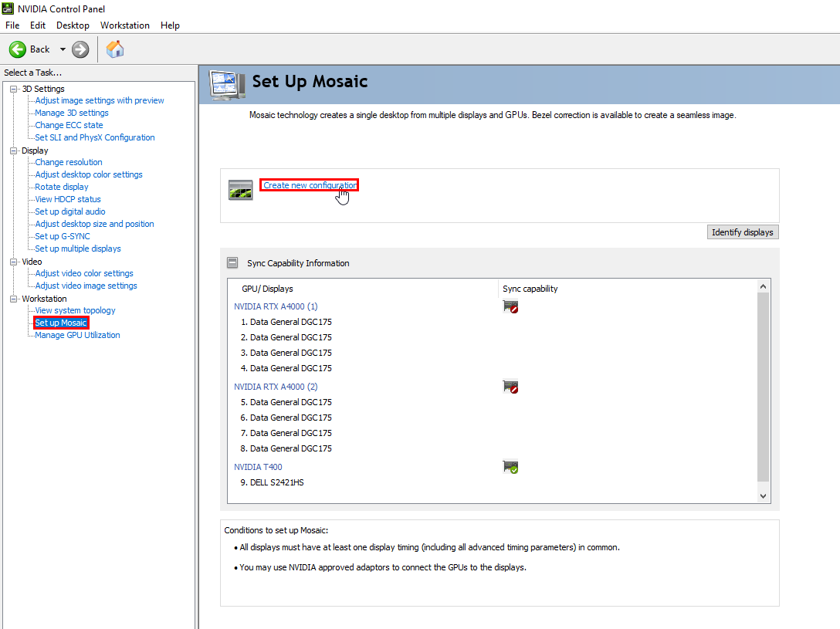Screen dimensions: 840x629
Task: Click the Forward arrow icon
Action: point(80,49)
